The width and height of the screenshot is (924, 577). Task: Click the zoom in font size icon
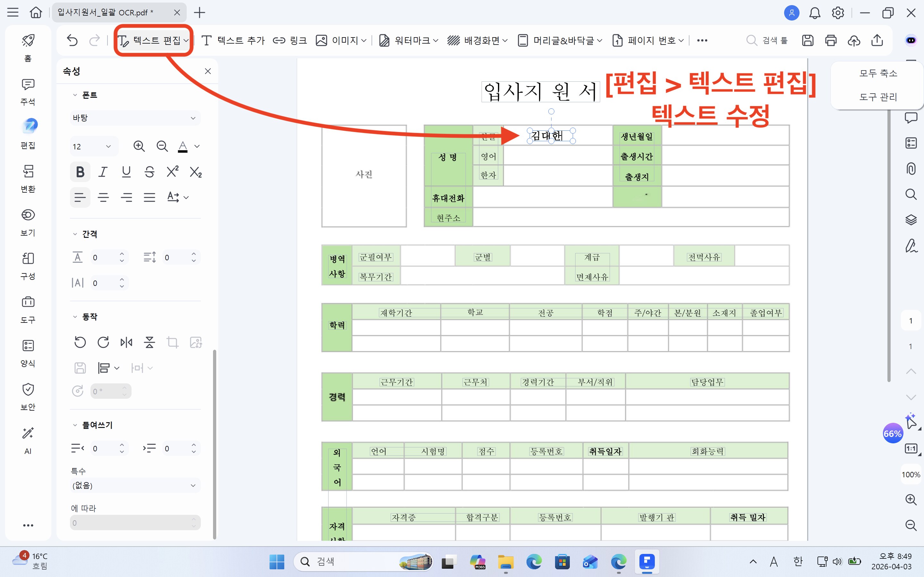[139, 146]
